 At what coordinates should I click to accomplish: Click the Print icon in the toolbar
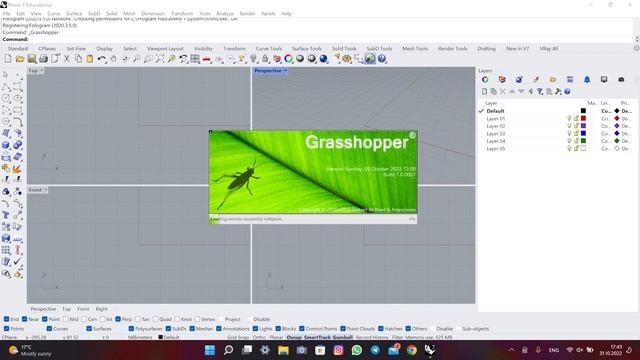pyautogui.click(x=43, y=59)
